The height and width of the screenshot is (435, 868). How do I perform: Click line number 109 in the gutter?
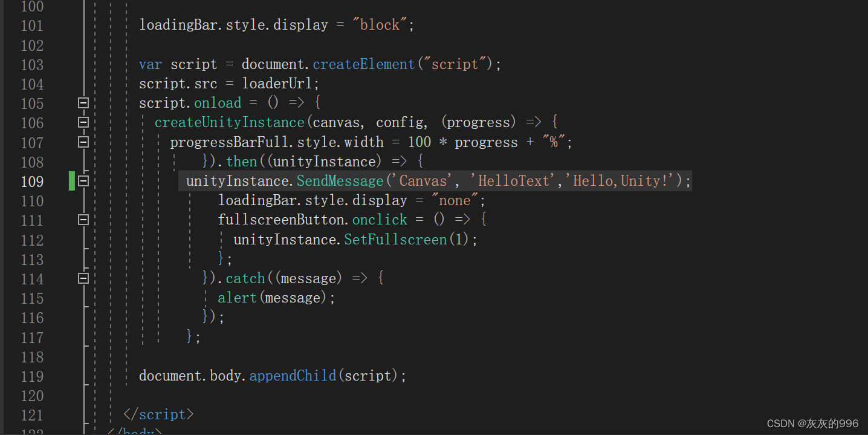[32, 181]
